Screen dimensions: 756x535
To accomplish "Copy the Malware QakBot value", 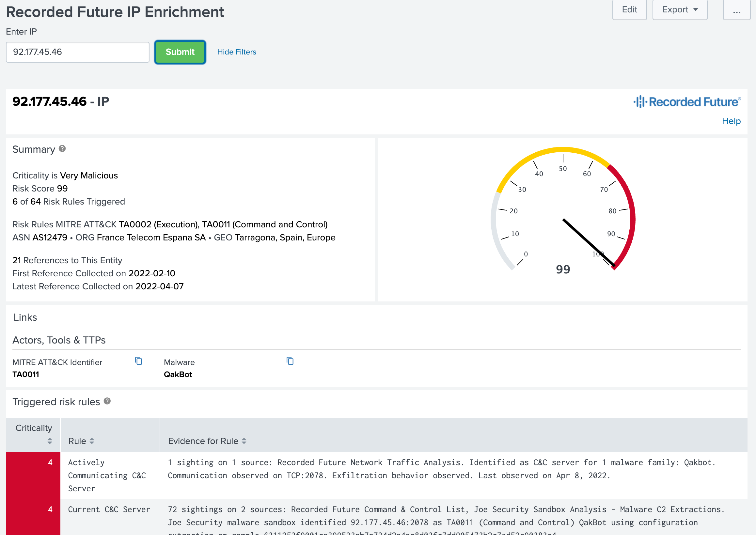I will (290, 361).
